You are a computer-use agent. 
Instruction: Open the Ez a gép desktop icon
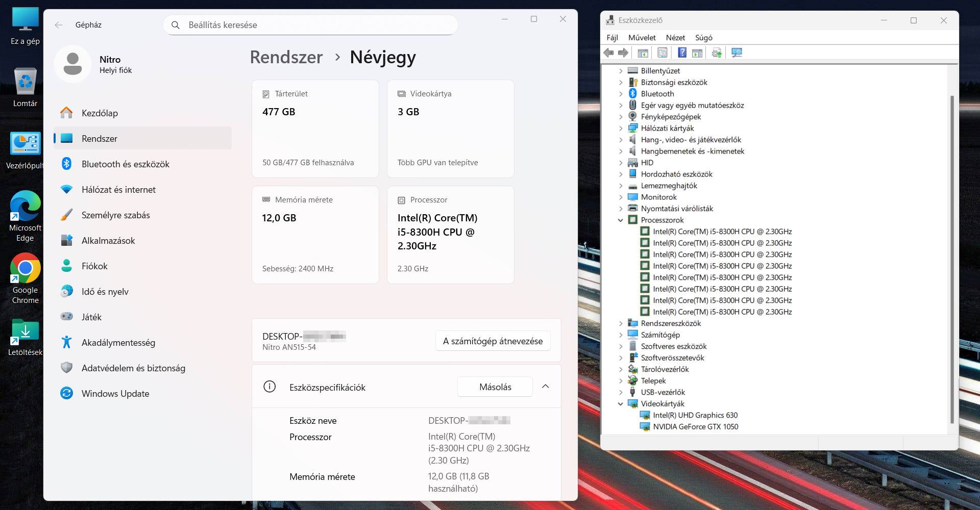[x=25, y=27]
